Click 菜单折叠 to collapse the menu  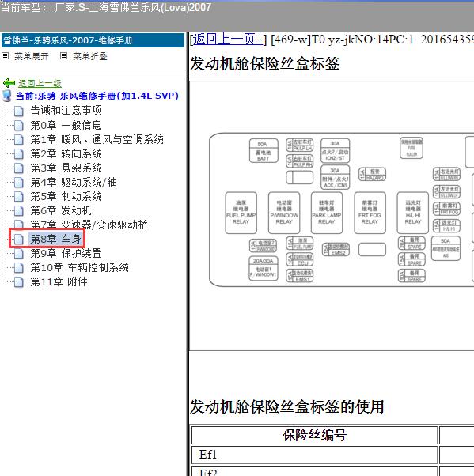click(90, 56)
